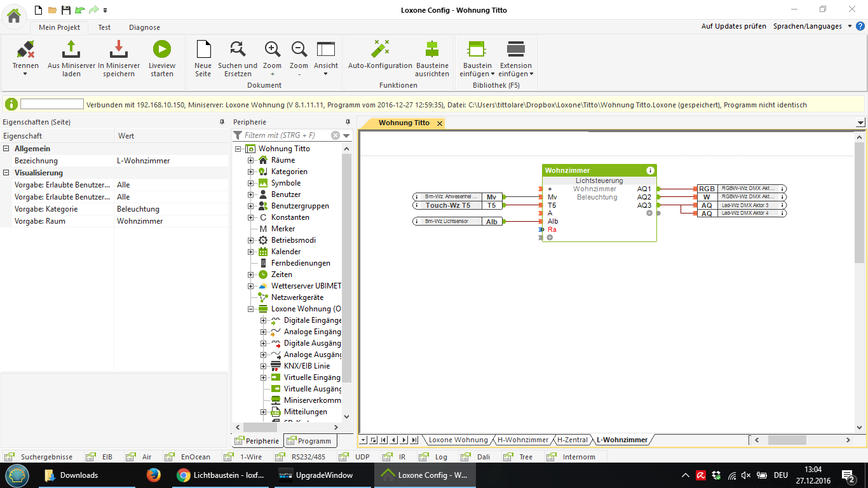868x488 pixels.
Task: Click the Trennen disconnect icon
Action: tap(25, 50)
